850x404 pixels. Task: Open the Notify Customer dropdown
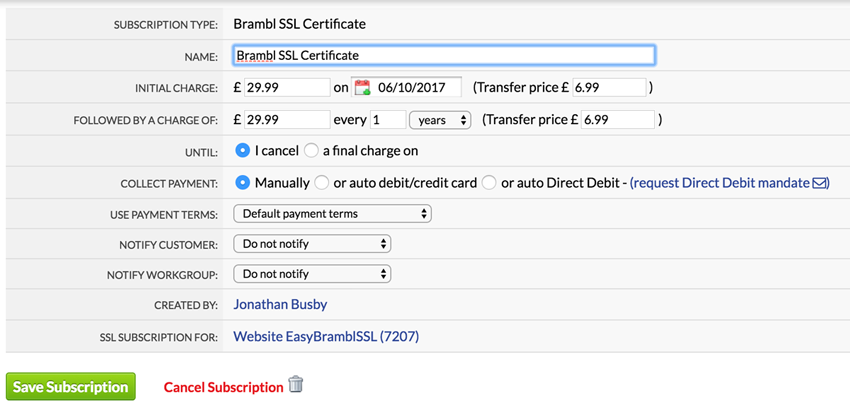(312, 244)
